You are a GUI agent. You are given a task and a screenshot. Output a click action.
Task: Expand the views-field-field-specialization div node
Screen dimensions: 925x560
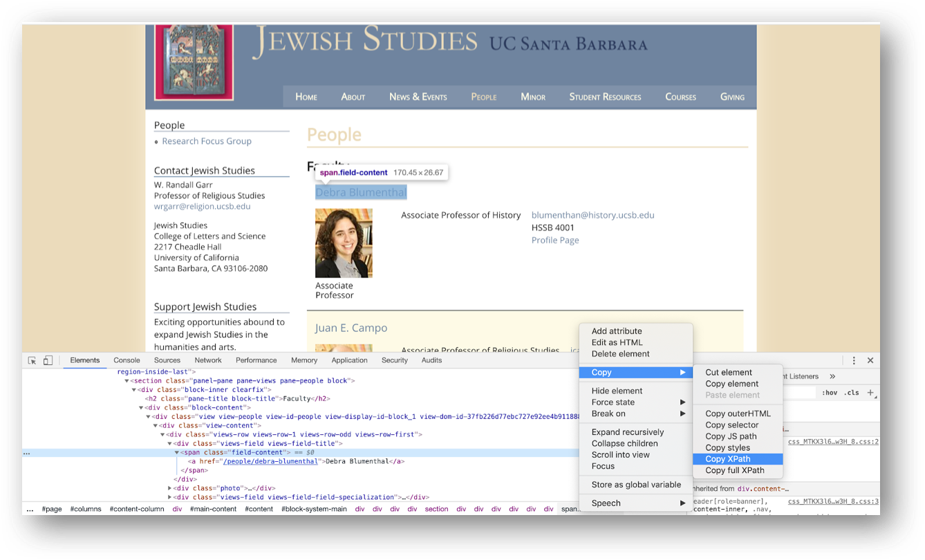[x=170, y=497]
